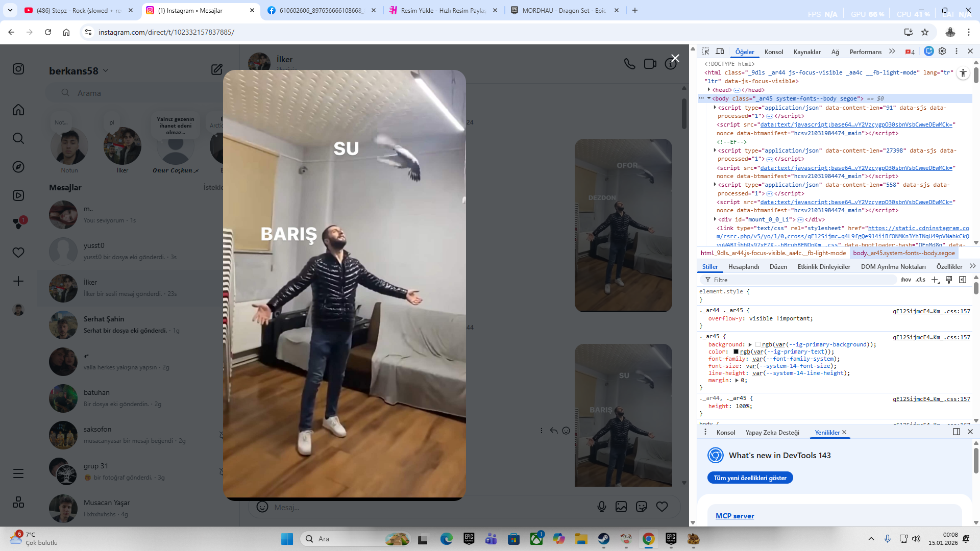Image resolution: width=980 pixels, height=551 pixels.
Task: Add new style rule with plus icon
Action: (935, 280)
